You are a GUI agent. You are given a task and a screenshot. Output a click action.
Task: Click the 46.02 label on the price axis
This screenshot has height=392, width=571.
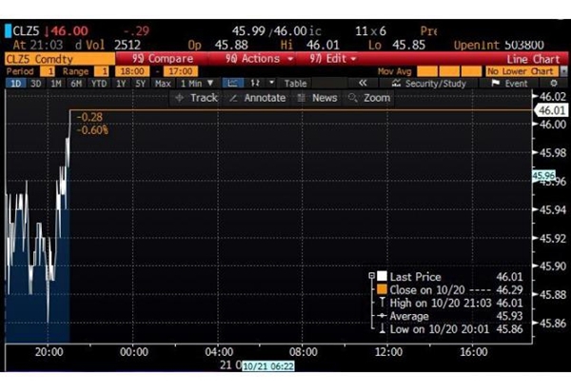tap(552, 96)
